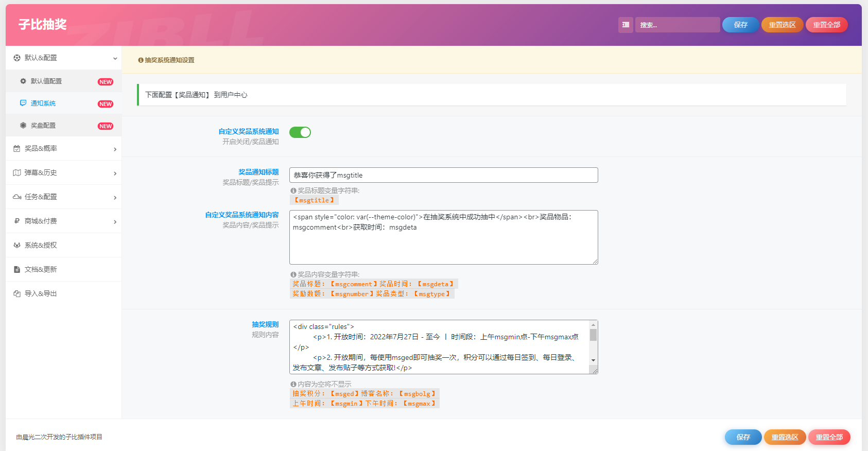Focus the 搜索 search box in header

677,25
